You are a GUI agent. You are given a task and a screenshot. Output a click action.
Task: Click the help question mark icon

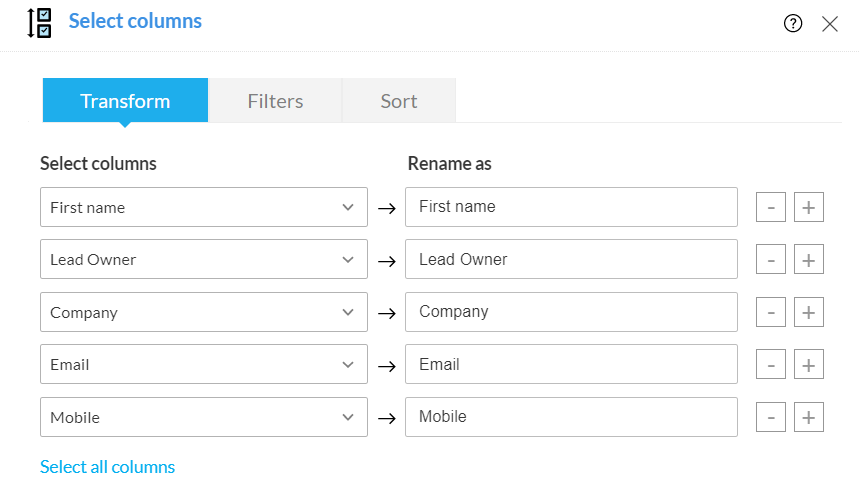(x=793, y=24)
